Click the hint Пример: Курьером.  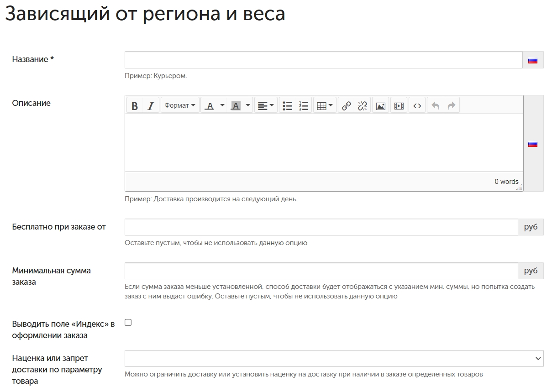pyautogui.click(x=156, y=76)
